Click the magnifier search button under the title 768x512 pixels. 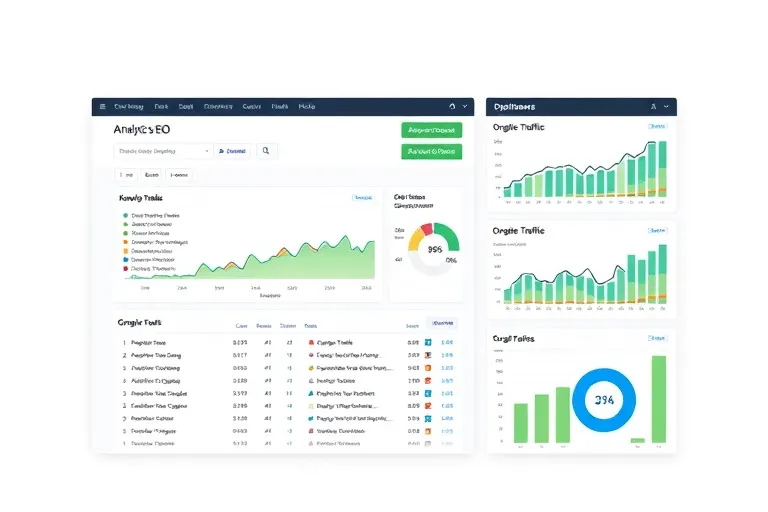[266, 151]
